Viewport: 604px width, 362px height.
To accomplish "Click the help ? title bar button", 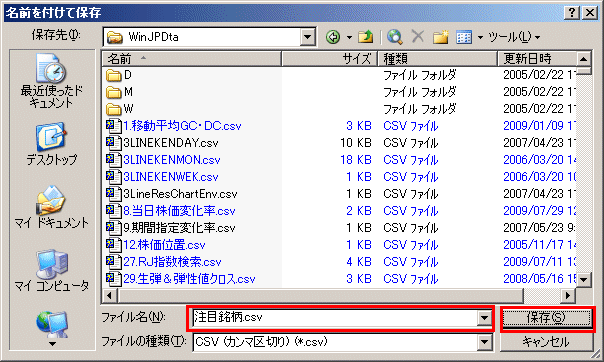I will click(572, 13).
